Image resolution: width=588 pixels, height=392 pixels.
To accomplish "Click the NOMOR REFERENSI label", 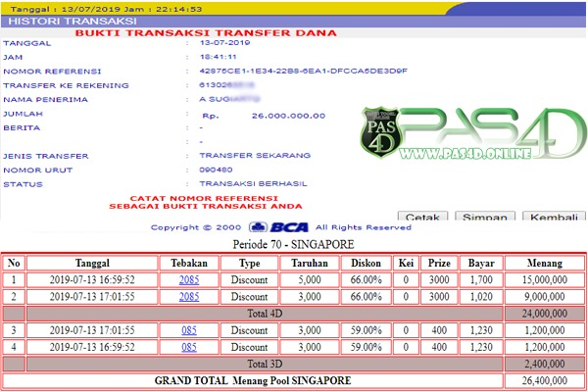I will pos(52,72).
